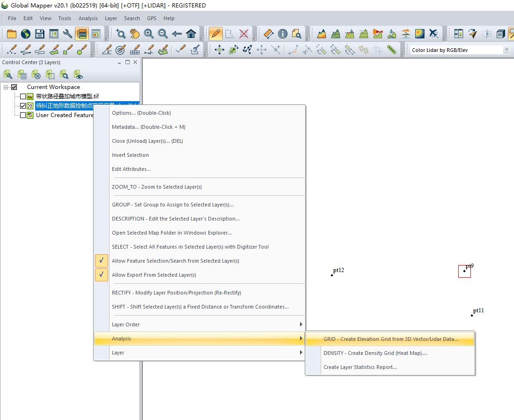514x420 pixels.
Task: Click the path profile mountain icon
Action: 322,34
